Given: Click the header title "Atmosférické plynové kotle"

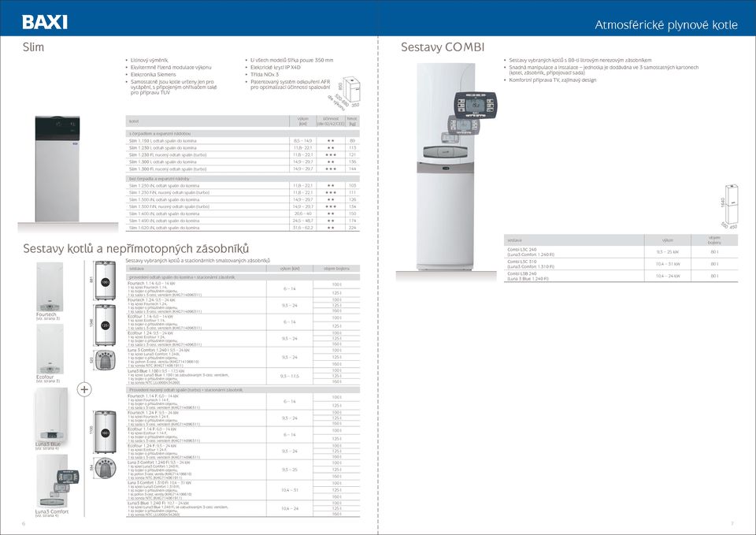Looking at the screenshot, I should 666,24.
